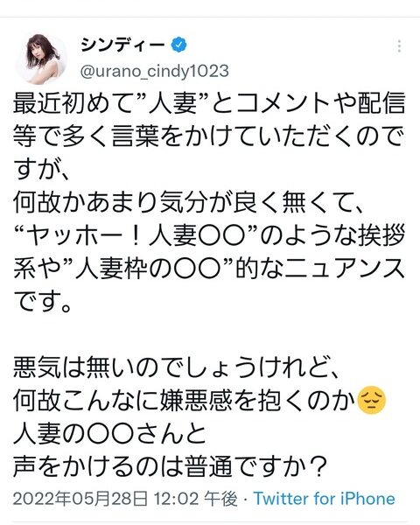Image resolution: width=420 pixels, height=525 pixels.
Task: Open the Twitter for iPhone source link
Action: tap(325, 499)
